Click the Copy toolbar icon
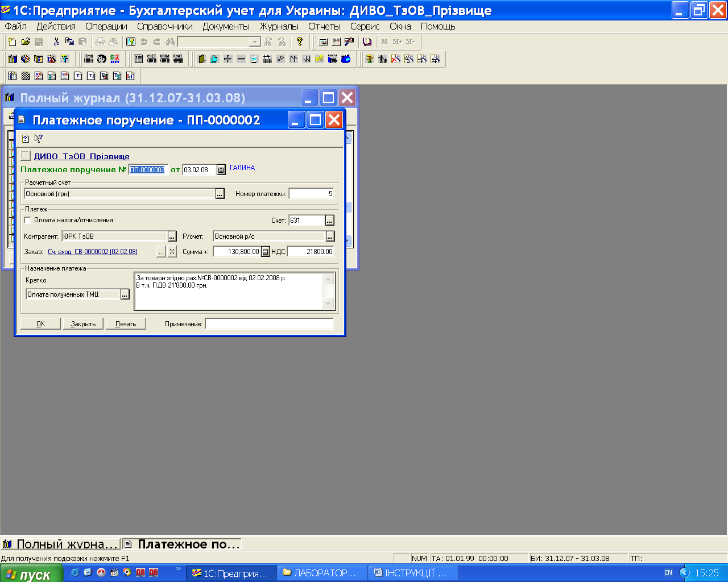The width and height of the screenshot is (728, 582). [69, 41]
